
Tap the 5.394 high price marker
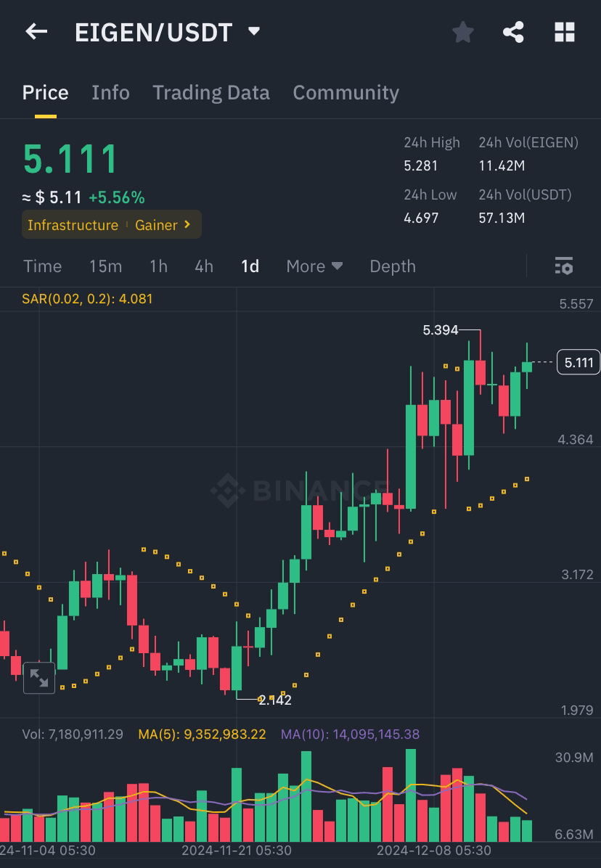tap(441, 330)
